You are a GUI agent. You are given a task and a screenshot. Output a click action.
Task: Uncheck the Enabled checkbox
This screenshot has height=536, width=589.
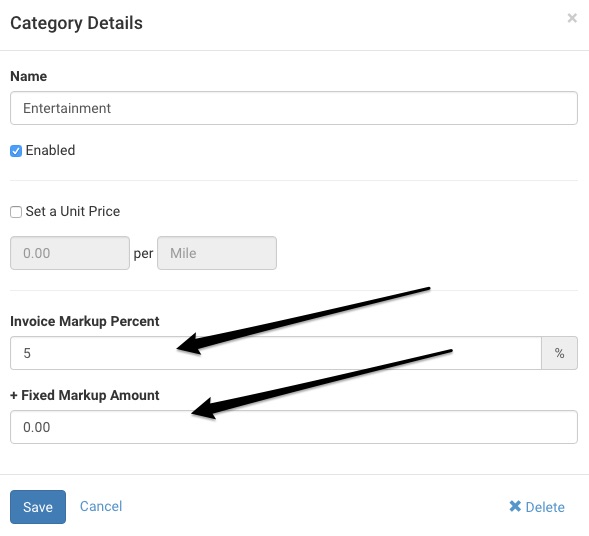pos(16,151)
